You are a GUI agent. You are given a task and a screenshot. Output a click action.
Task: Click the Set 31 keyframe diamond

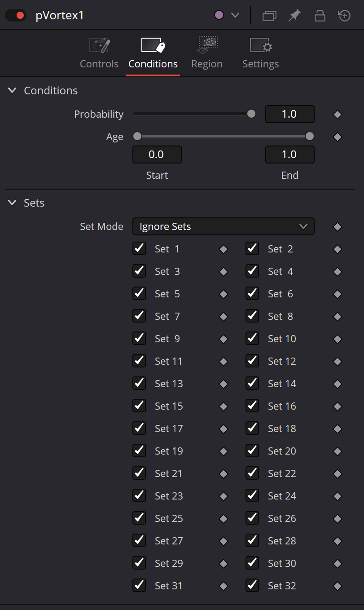click(x=224, y=586)
